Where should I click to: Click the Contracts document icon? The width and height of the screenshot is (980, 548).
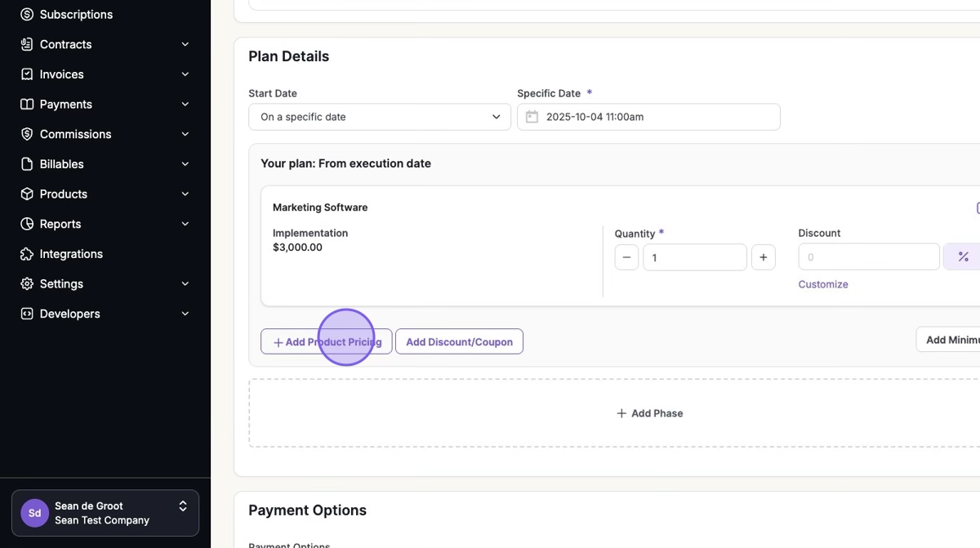coord(27,44)
